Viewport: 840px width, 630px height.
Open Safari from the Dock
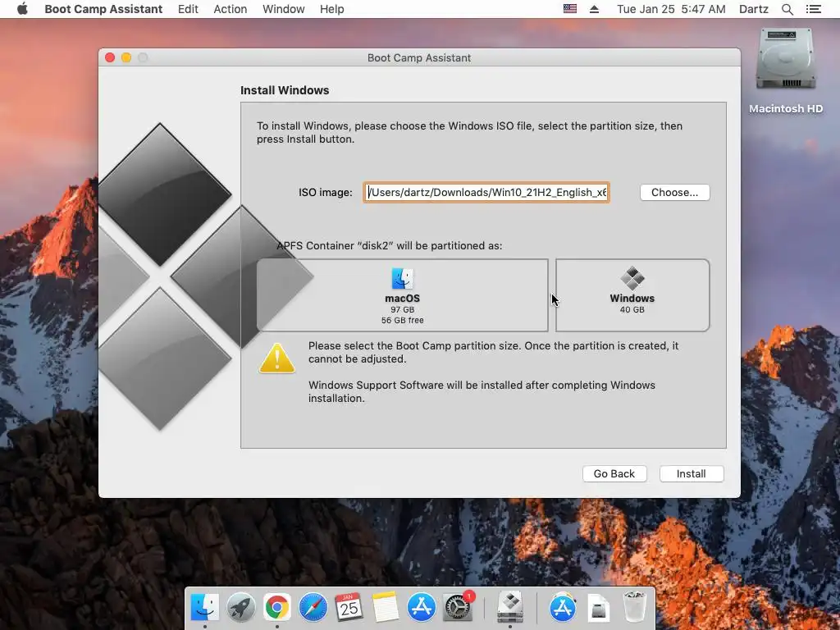(x=313, y=608)
